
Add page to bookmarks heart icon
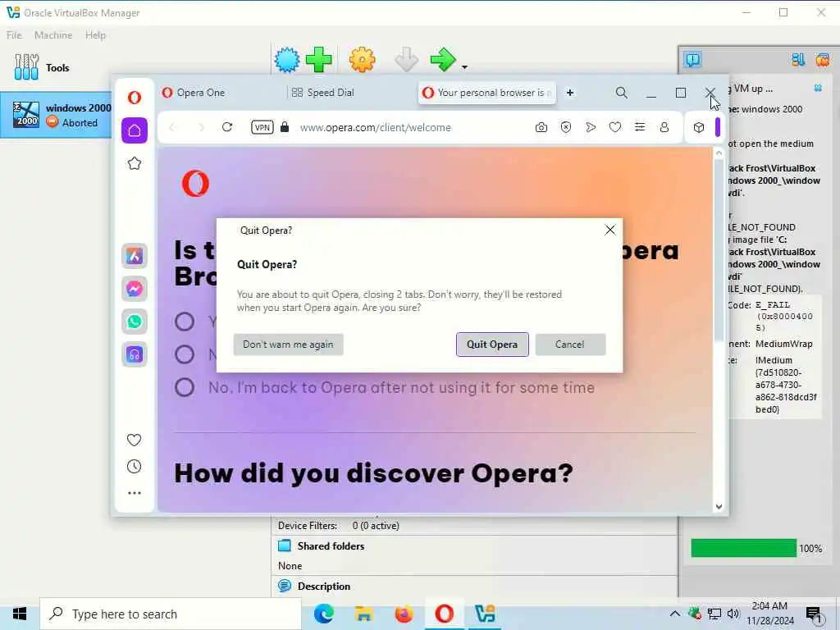(x=615, y=127)
